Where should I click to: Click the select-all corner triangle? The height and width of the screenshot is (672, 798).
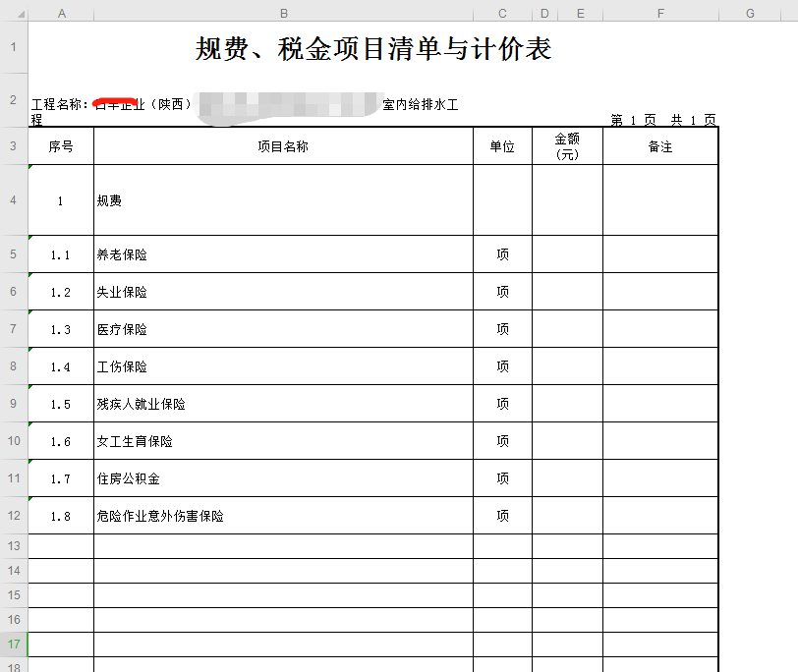(x=21, y=14)
